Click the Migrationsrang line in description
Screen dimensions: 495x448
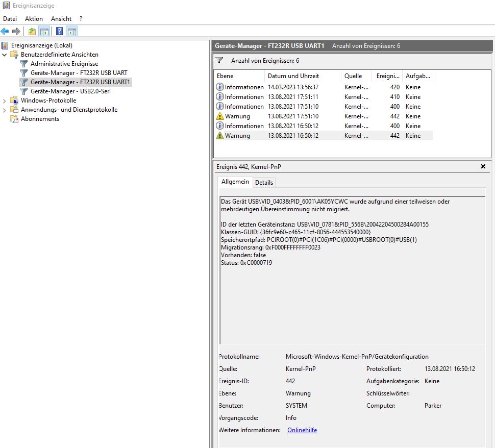(270, 247)
